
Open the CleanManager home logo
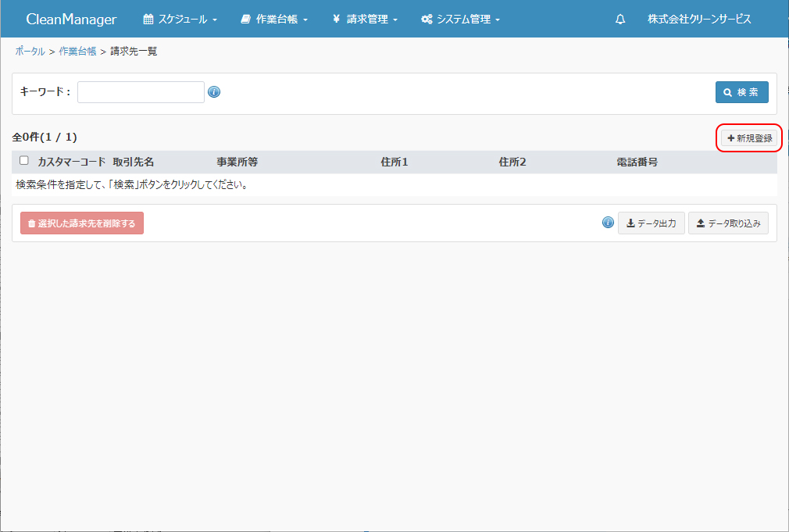(x=71, y=20)
